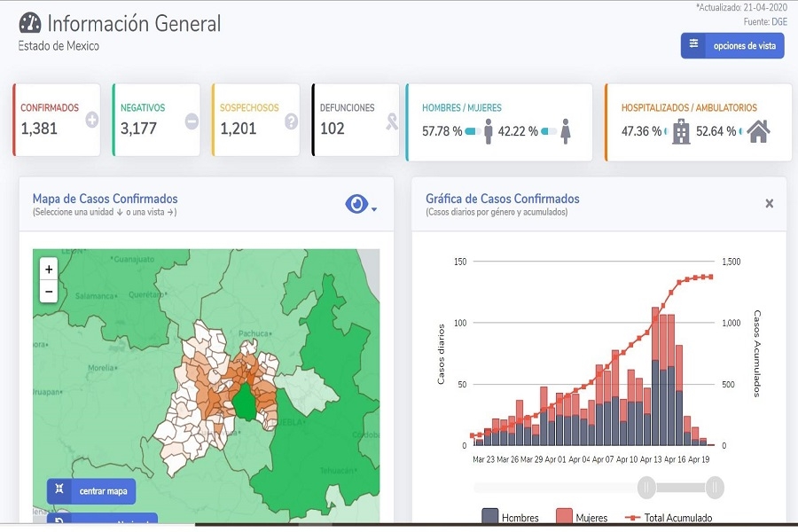Click the female figure icon

coord(566,131)
